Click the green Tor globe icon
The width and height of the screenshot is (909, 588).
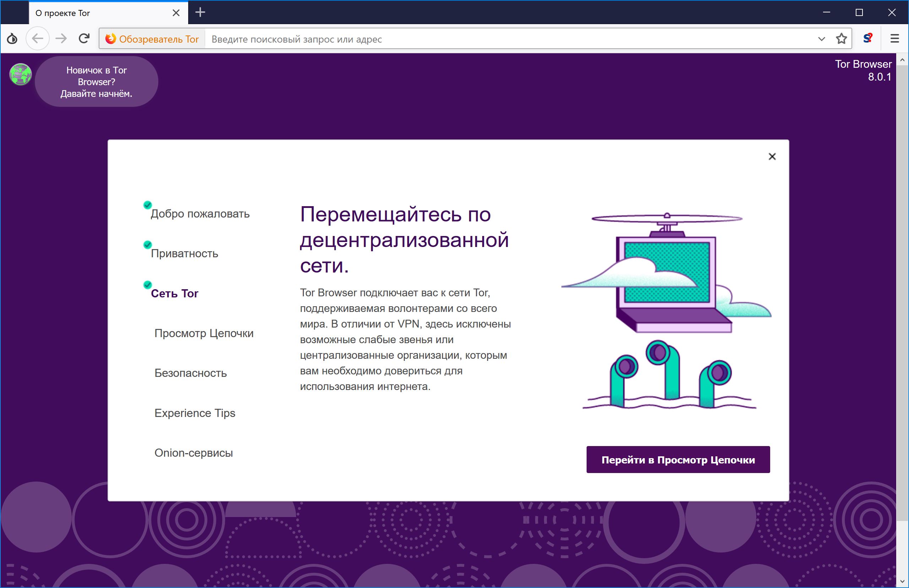[21, 74]
